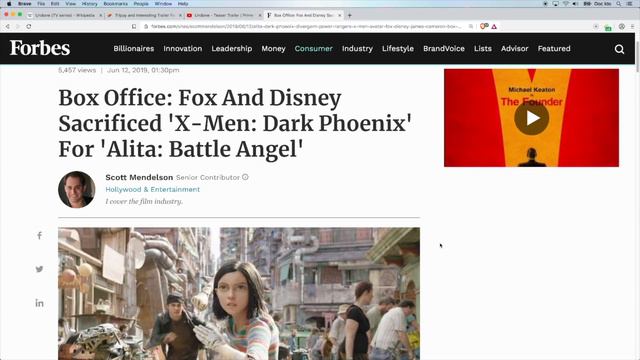The width and height of the screenshot is (640, 360).
Task: Play The Founder video
Action: tap(531, 118)
